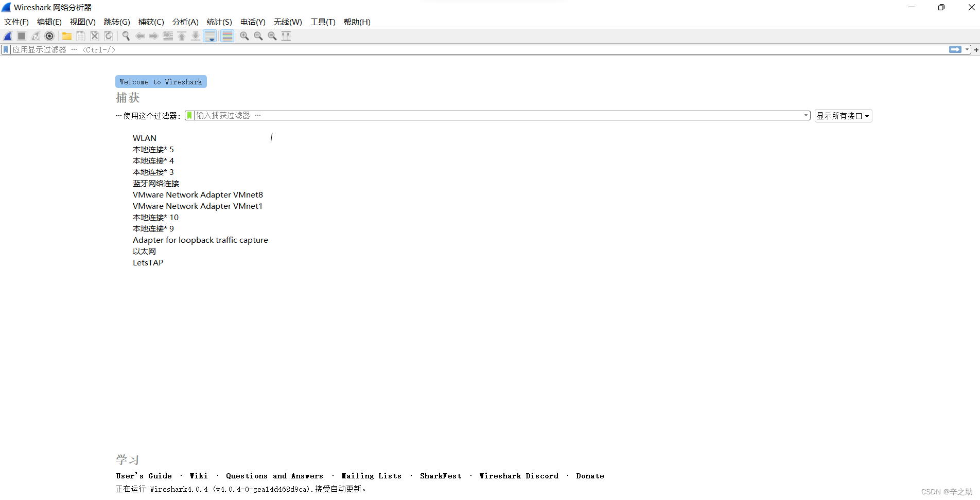Screen dimensions: 980x500
Task: Open the 显示所有接口 dropdown
Action: [843, 116]
